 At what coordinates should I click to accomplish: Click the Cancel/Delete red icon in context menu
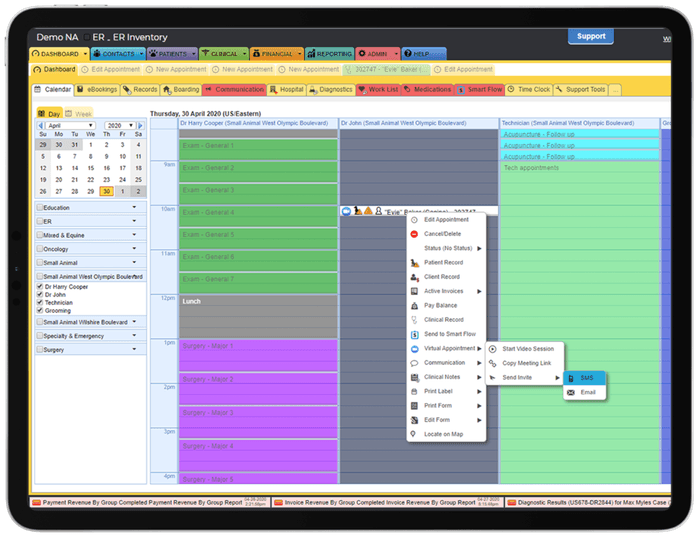pyautogui.click(x=415, y=233)
